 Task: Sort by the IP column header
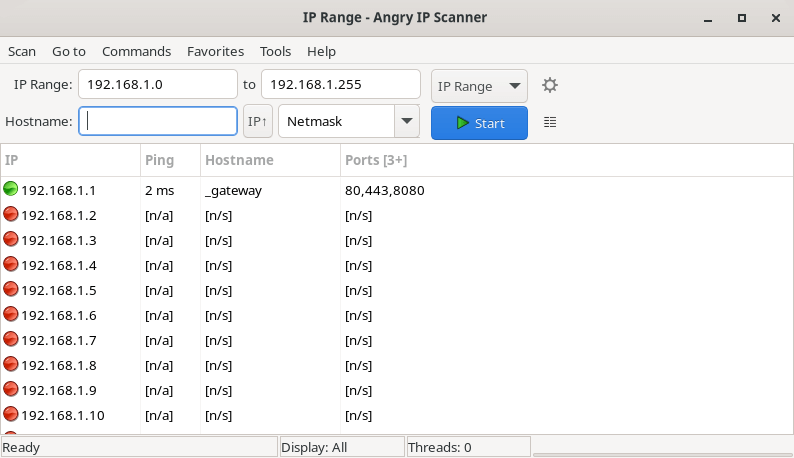pyautogui.click(x=70, y=160)
